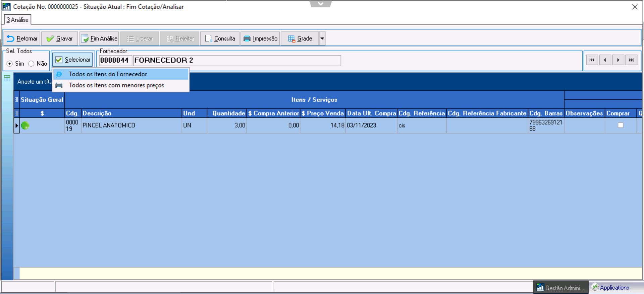Click the disabled Liberar button
Screen dimensions: 644x294
[140, 39]
